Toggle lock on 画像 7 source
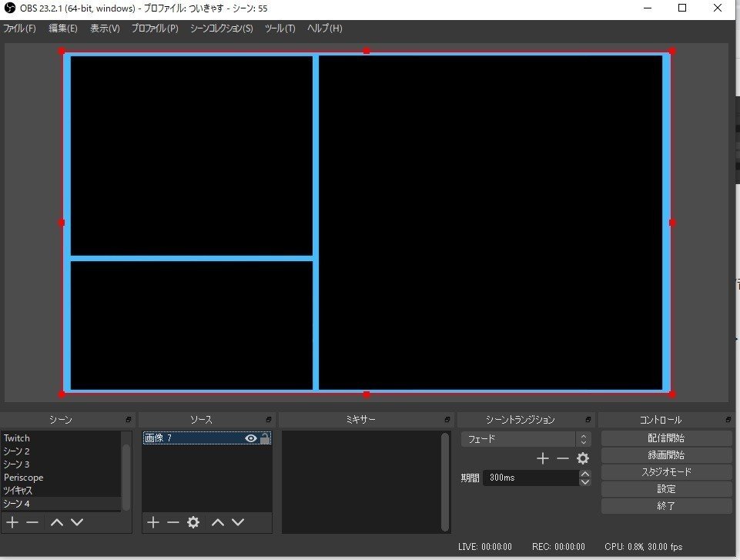 pyautogui.click(x=265, y=438)
